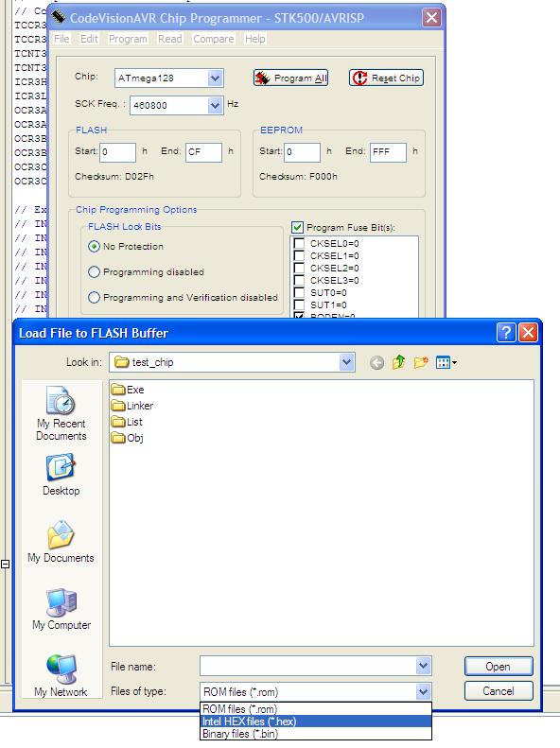Open the Compare menu
This screenshot has width=560, height=748.
pyautogui.click(x=213, y=39)
